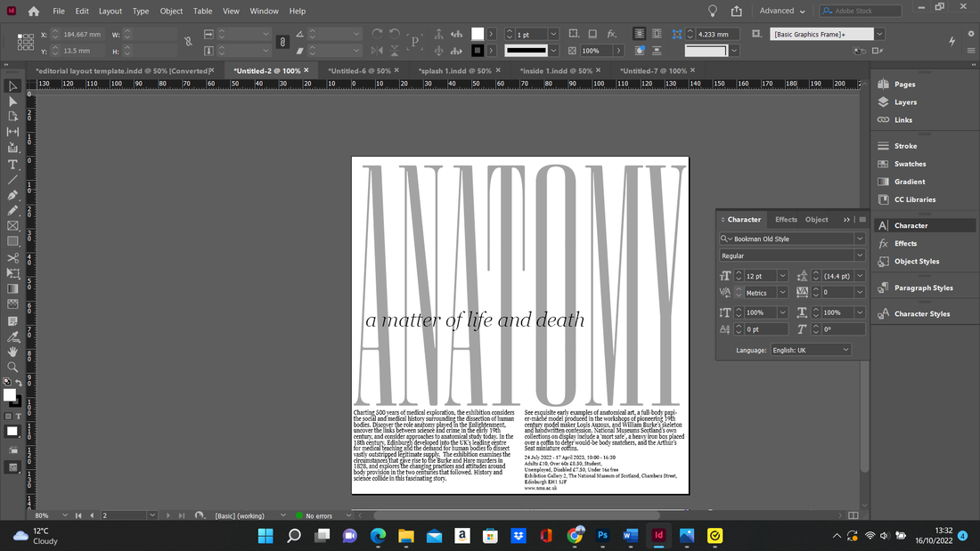Switch to the Effects tab in Character panel
Viewport: 980px width, 551px height.
[x=786, y=219]
